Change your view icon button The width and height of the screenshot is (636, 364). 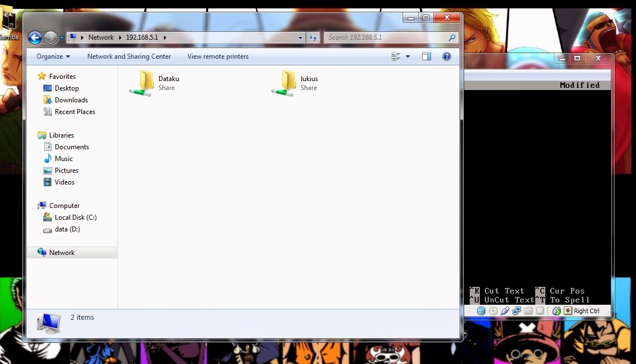(x=396, y=56)
